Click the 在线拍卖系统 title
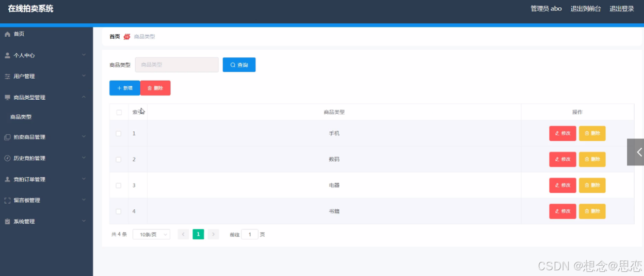This screenshot has width=644, height=276. pyautogui.click(x=30, y=9)
